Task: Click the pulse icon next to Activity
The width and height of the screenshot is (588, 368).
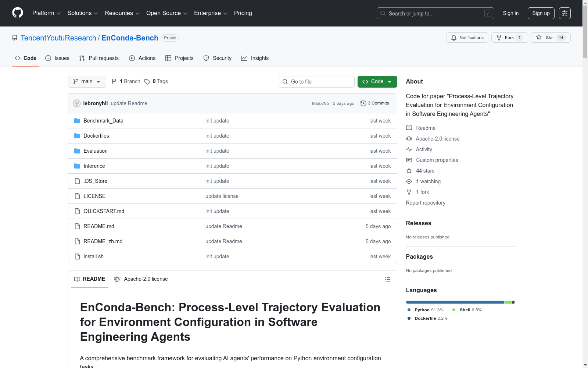Action: point(409,149)
